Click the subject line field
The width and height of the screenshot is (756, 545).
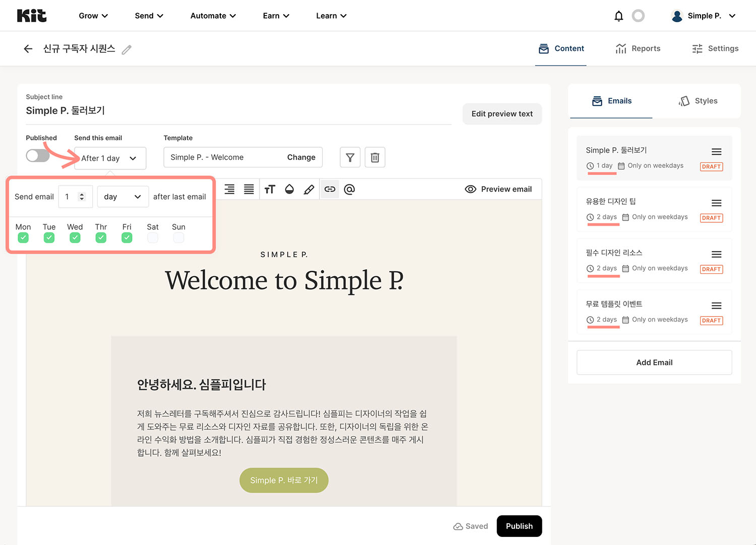point(238,111)
